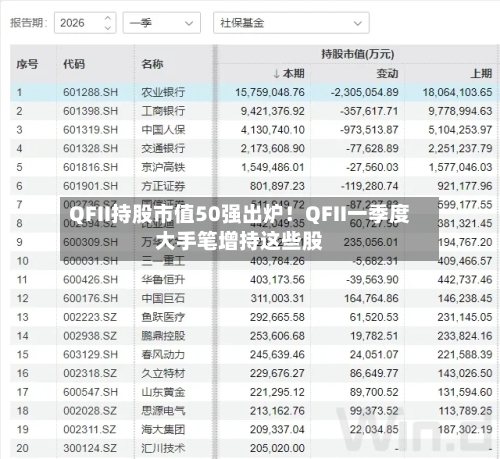500x459 pixels.
Task: Click change value -973,513.87
Action: [x=369, y=130]
